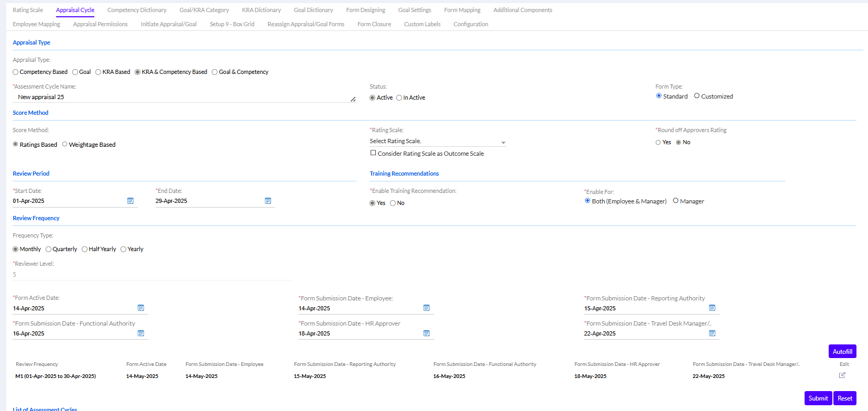Switch to the Form Designing tab

click(365, 10)
